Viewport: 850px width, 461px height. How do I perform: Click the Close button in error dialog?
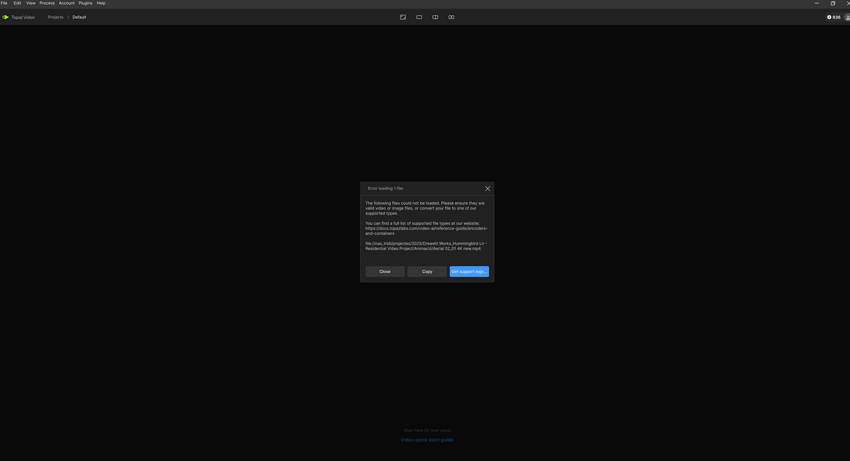[385, 272]
